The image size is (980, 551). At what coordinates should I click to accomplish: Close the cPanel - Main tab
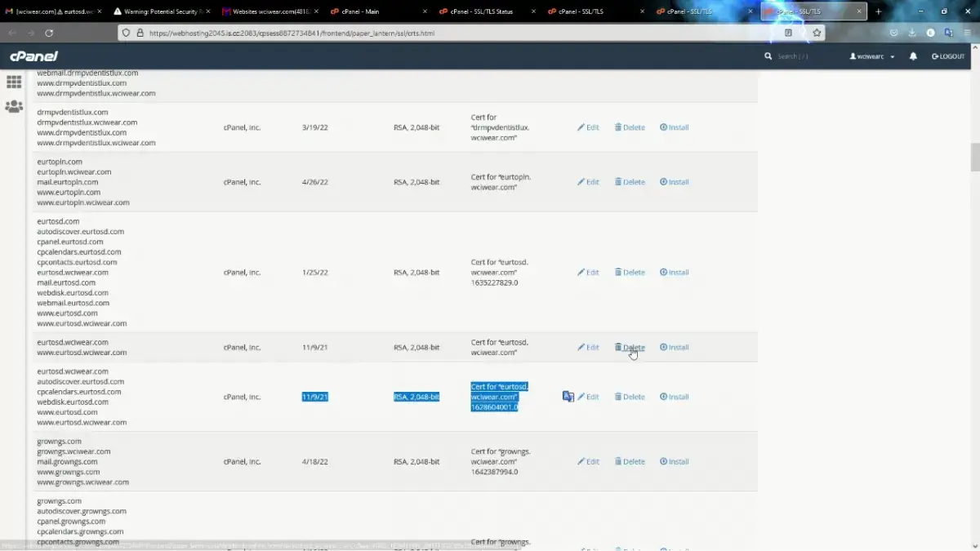[x=425, y=11]
